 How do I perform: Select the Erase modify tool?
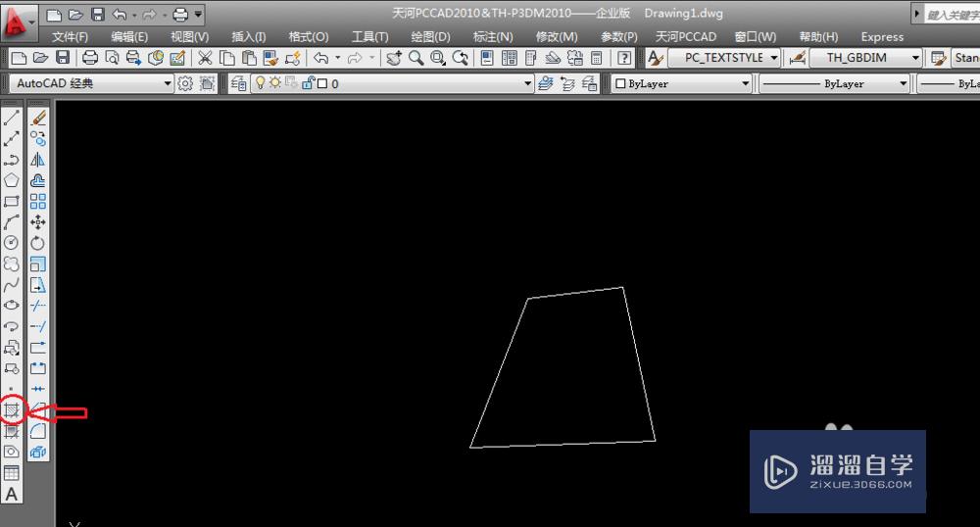click(38, 118)
